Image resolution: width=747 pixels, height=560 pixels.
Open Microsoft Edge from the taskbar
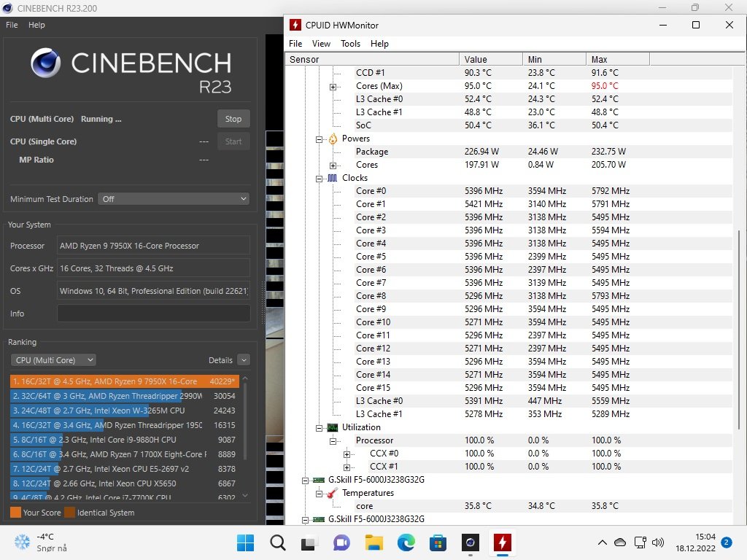(x=406, y=542)
